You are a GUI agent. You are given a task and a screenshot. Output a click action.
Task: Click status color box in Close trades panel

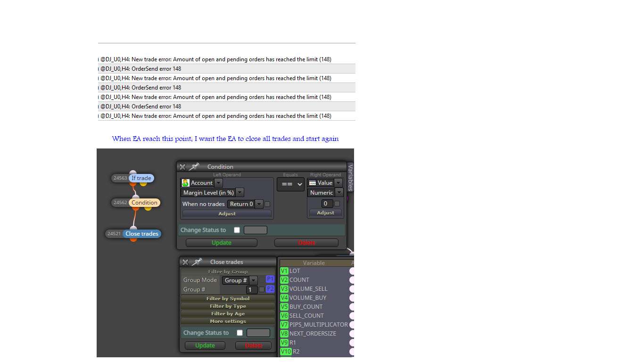click(258, 333)
